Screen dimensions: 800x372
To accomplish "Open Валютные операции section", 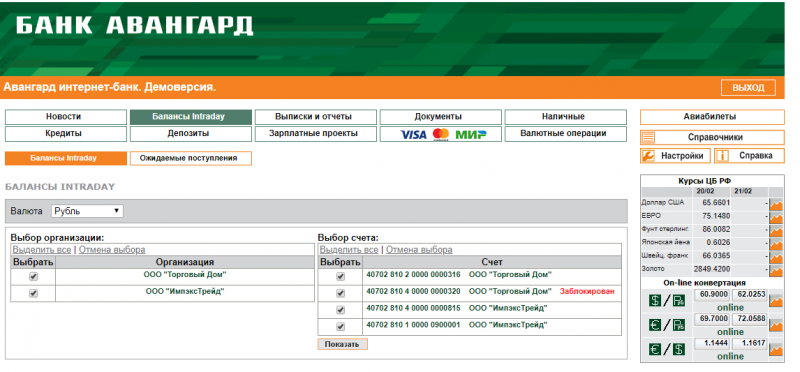I will (x=565, y=134).
